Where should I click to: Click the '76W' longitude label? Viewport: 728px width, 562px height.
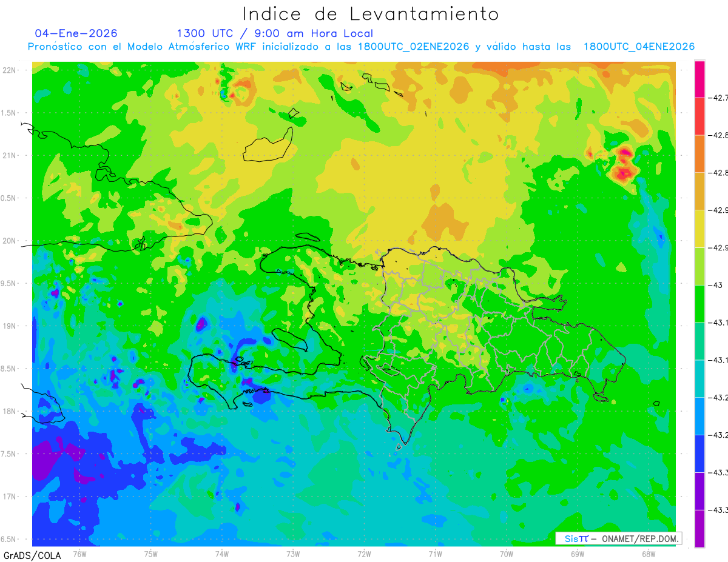[x=79, y=554]
